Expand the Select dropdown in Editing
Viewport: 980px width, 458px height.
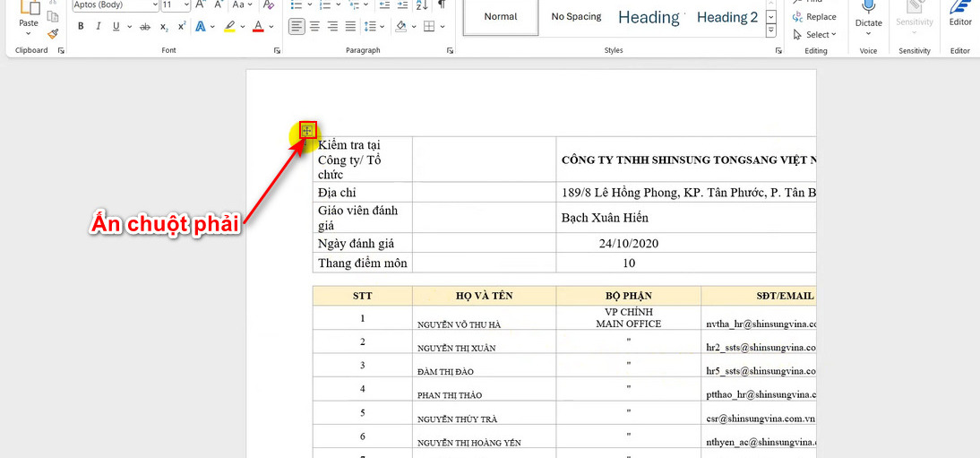815,35
